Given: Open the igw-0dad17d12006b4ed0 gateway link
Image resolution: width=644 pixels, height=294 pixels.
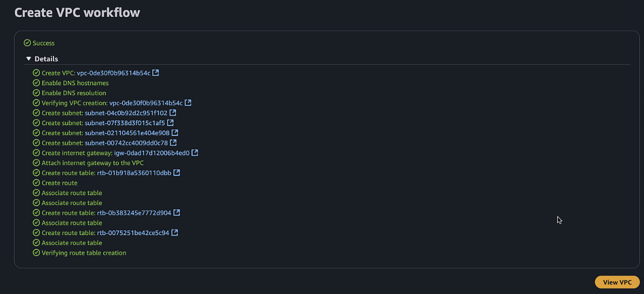Looking at the screenshot, I should (x=151, y=153).
